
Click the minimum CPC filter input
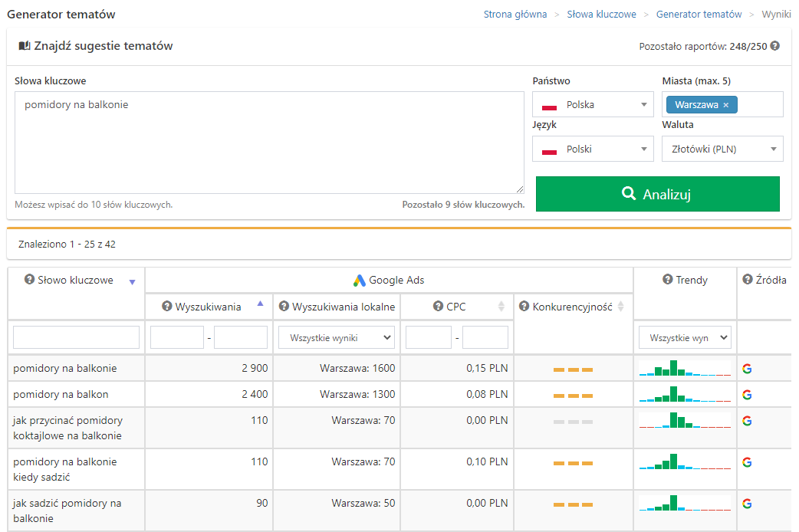tap(429, 337)
